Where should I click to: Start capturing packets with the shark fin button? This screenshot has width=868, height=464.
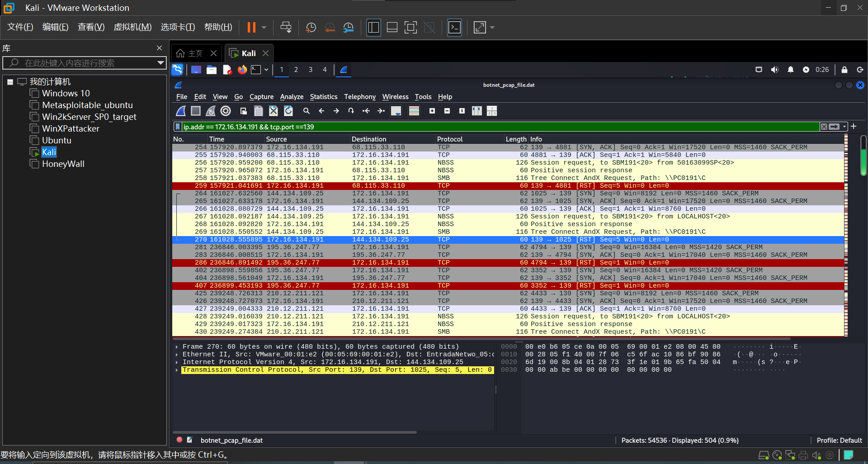181,111
